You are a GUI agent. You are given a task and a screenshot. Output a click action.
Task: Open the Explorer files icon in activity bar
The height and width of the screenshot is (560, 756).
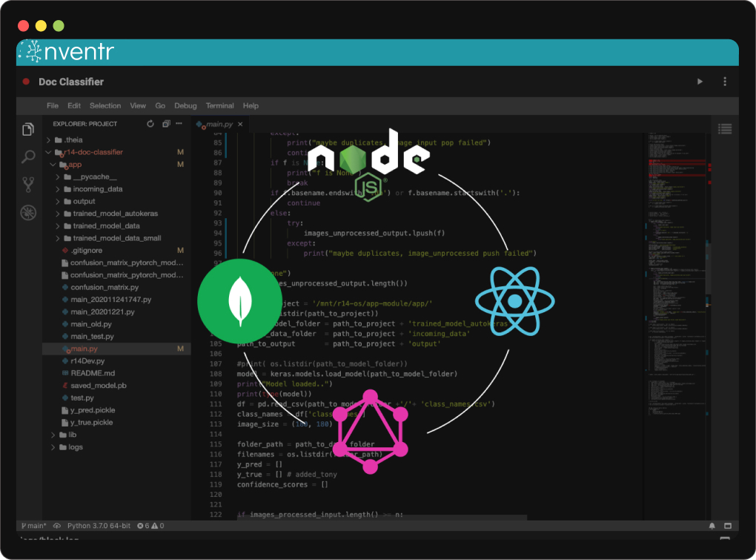click(28, 129)
